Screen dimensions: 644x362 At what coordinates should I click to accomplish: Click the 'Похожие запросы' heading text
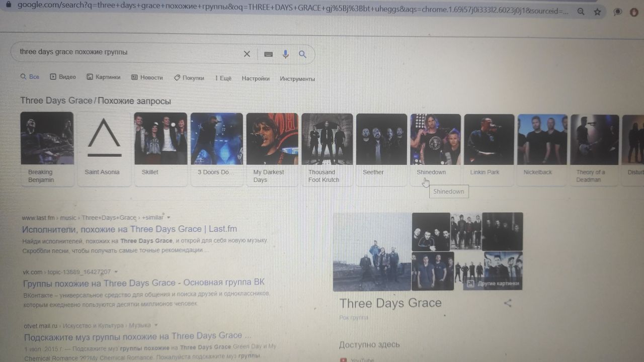coord(134,101)
